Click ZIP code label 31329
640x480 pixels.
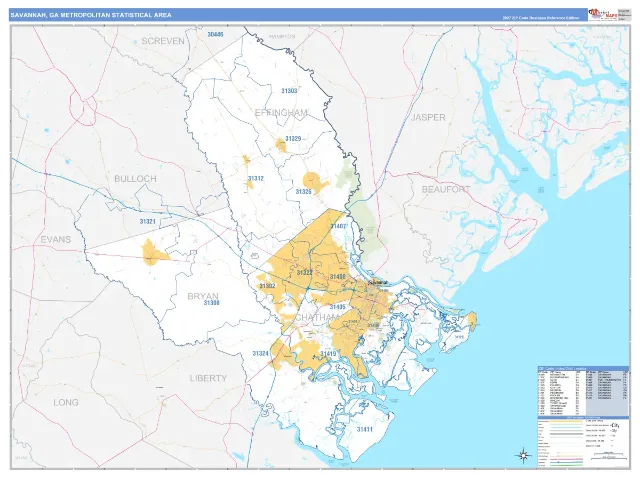pos(293,139)
